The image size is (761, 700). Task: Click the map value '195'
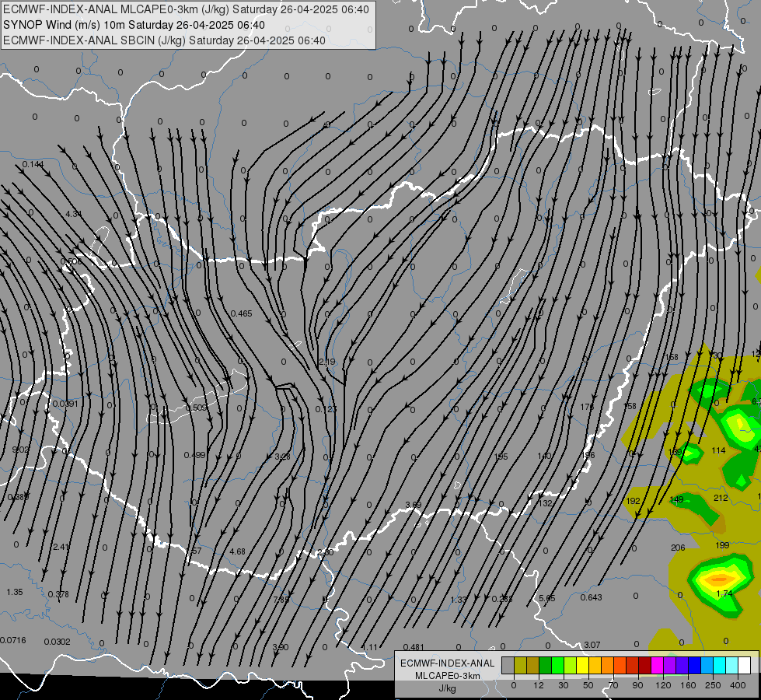(501, 457)
